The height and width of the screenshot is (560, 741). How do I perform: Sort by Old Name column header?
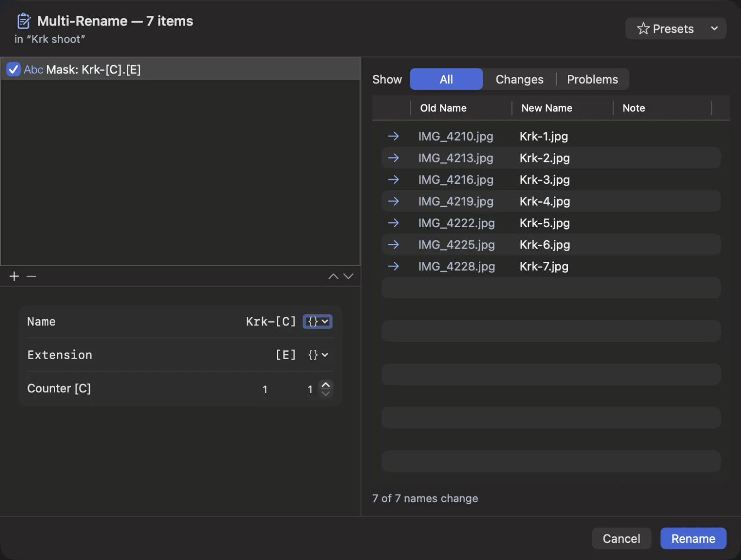461,108
